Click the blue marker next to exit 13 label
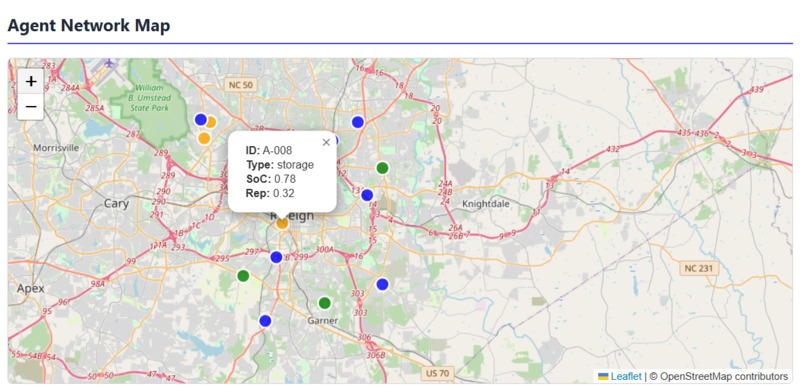 pyautogui.click(x=367, y=195)
